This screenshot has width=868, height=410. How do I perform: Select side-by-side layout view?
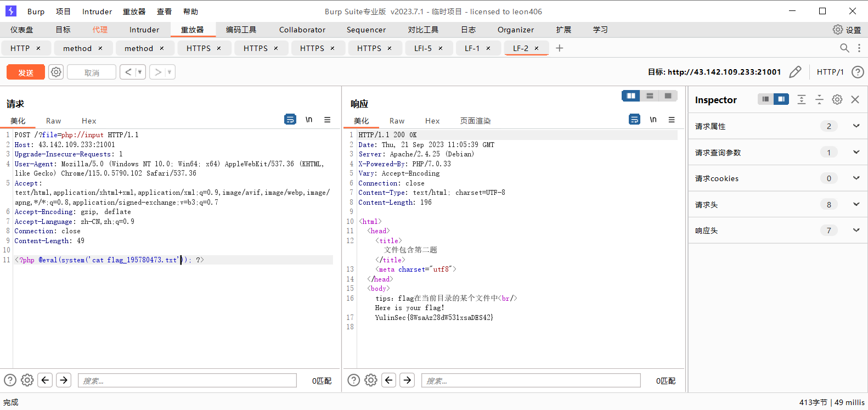631,96
